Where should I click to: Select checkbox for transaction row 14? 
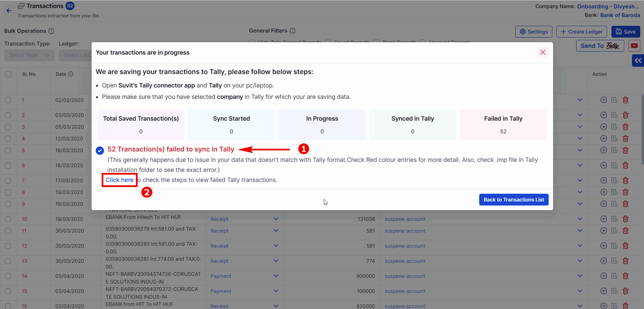coord(8,276)
